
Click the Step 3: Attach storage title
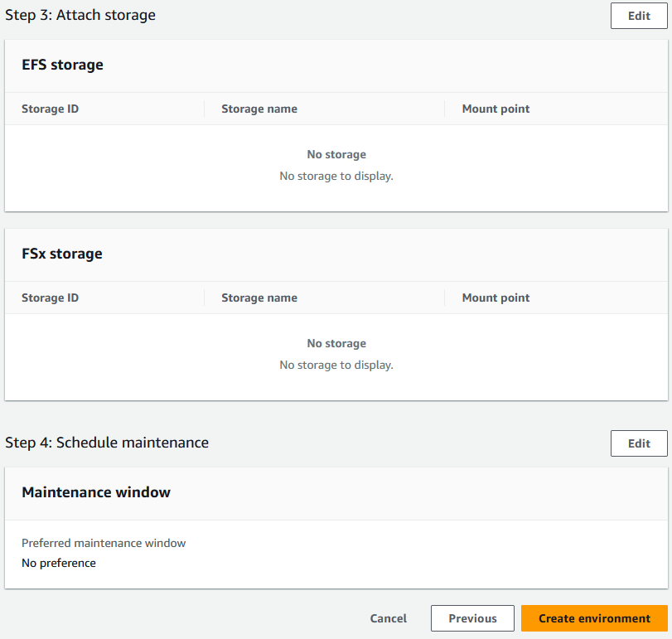pyautogui.click(x=80, y=15)
